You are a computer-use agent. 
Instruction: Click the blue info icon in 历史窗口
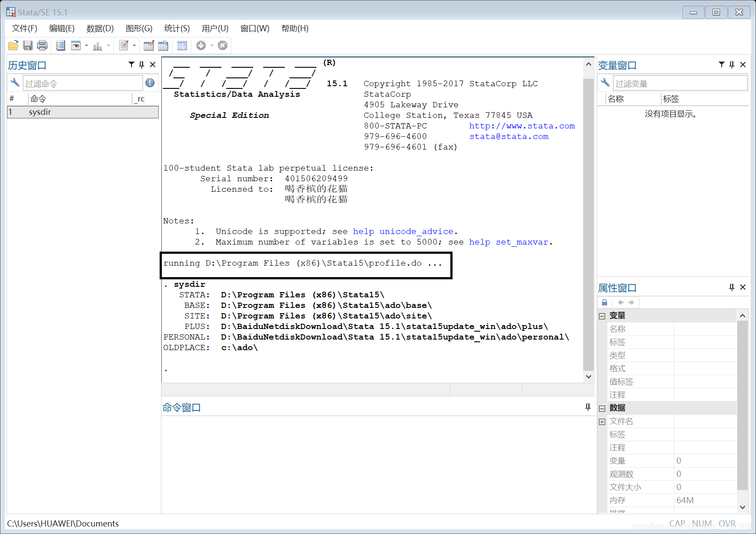click(150, 83)
